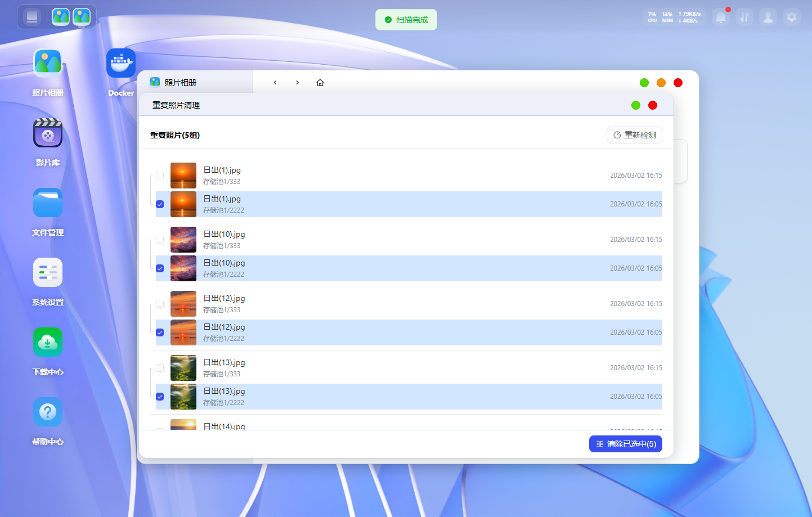Click the thumbnail of 日出(10).jpg in 存储池1/2222
812x517 pixels.
pos(183,268)
